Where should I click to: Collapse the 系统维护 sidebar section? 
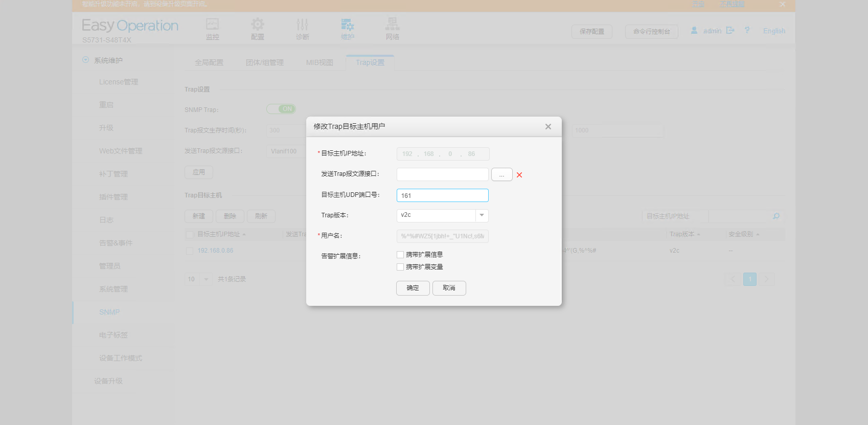86,60
